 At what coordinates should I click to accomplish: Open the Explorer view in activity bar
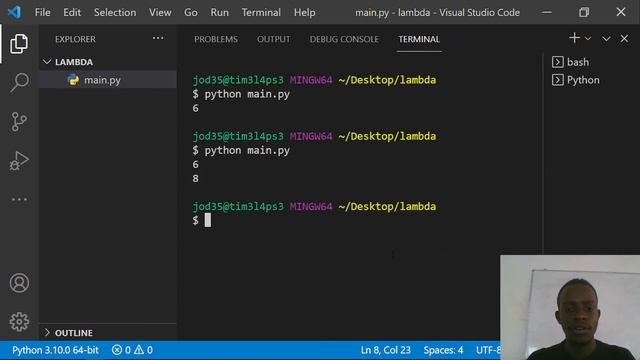point(19,44)
